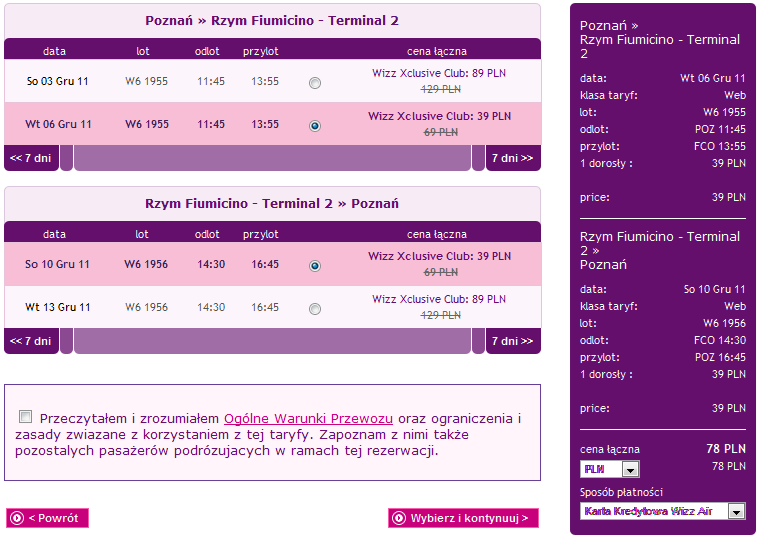This screenshot has width=760, height=544.
Task: Click the < Powrót button
Action: [48, 518]
